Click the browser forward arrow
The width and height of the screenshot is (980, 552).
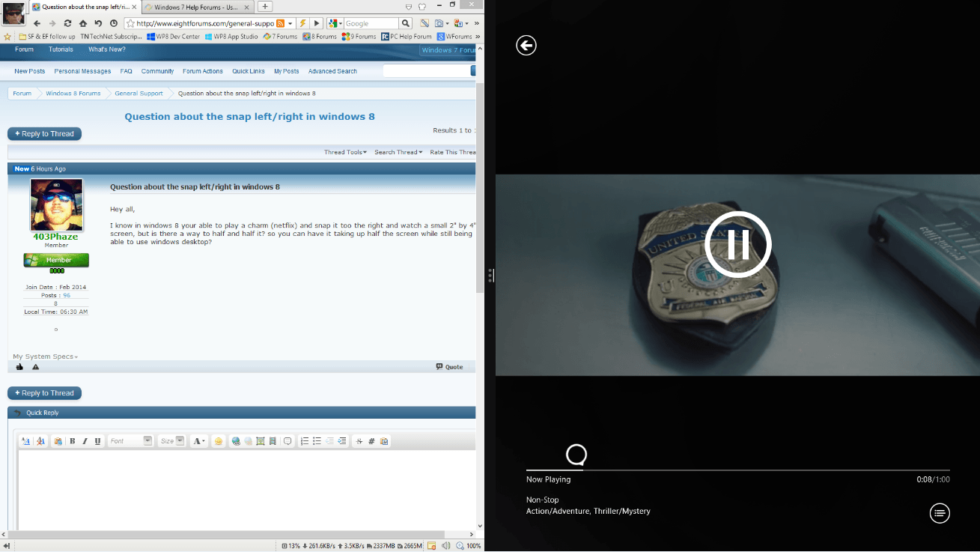point(52,23)
